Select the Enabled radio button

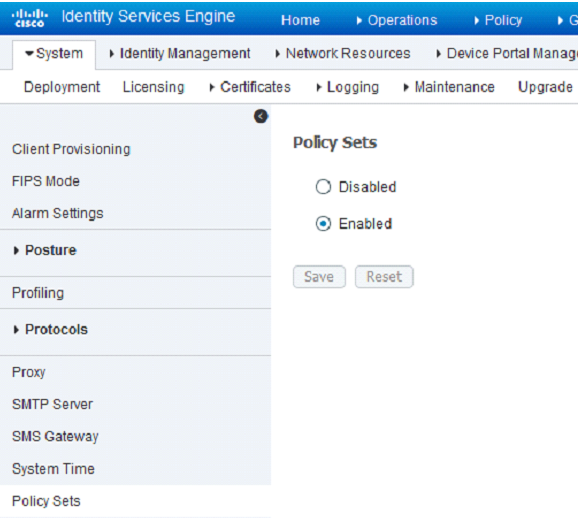323,224
